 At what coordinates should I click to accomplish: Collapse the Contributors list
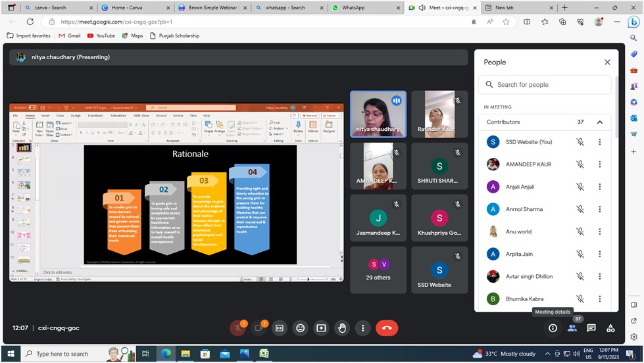coord(599,122)
